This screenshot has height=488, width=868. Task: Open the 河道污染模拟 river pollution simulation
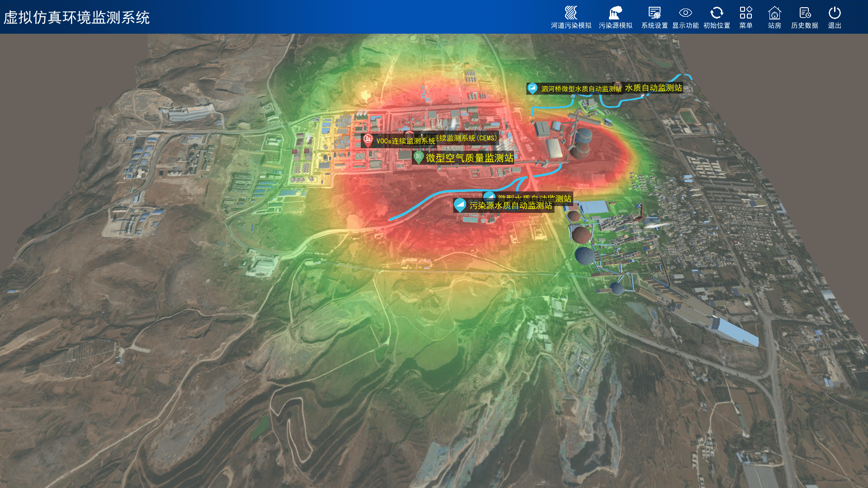click(x=571, y=18)
